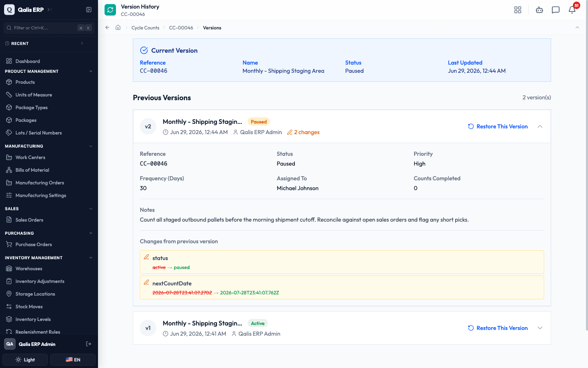Go back with the arrow icon
The image size is (588, 368).
pyautogui.click(x=107, y=27)
